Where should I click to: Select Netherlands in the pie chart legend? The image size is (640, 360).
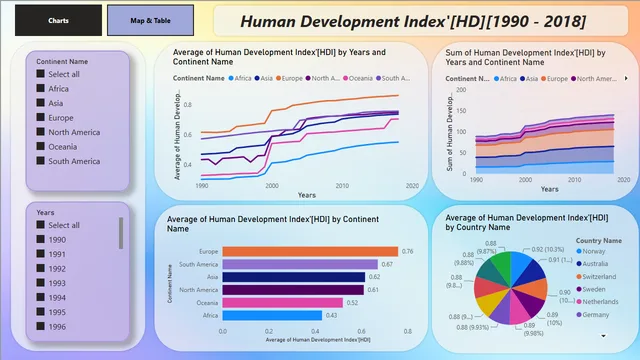click(597, 302)
